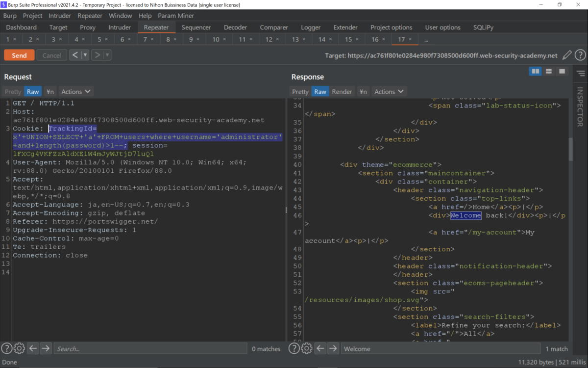The width and height of the screenshot is (588, 368).
Task: Edit target with the pencil icon
Action: tap(567, 55)
